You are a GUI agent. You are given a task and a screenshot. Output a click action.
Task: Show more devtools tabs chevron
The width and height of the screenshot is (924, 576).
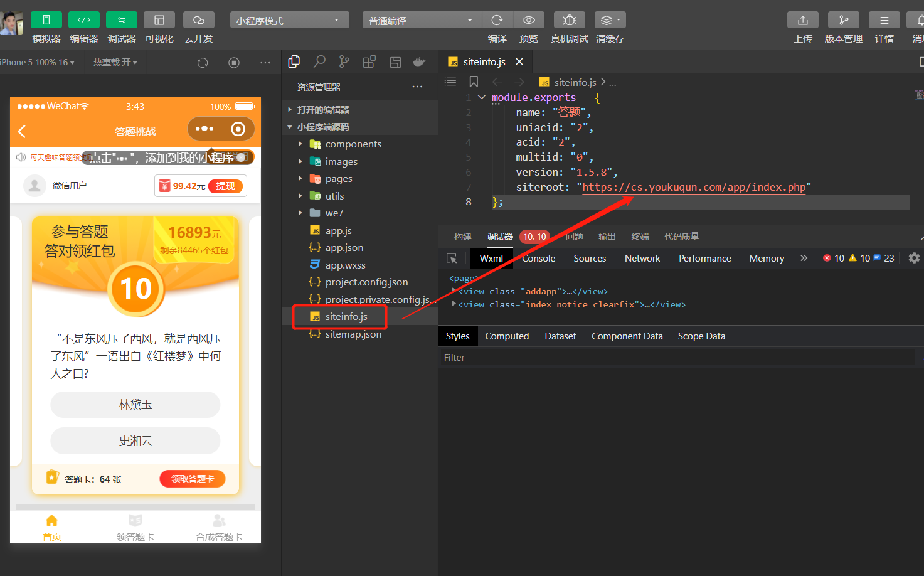click(804, 258)
